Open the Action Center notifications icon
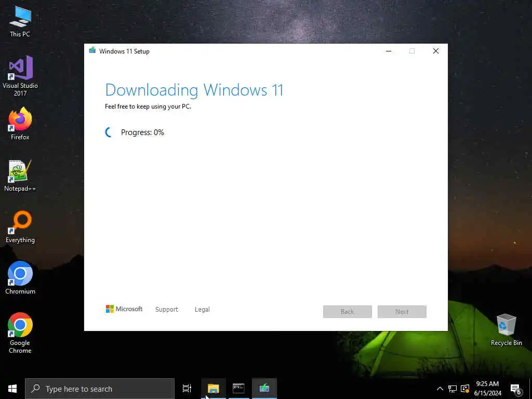Viewport: 532px width, 399px height. click(516, 389)
